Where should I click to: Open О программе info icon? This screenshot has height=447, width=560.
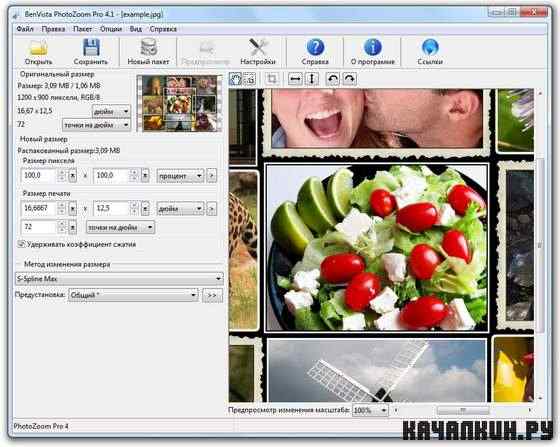(x=372, y=47)
